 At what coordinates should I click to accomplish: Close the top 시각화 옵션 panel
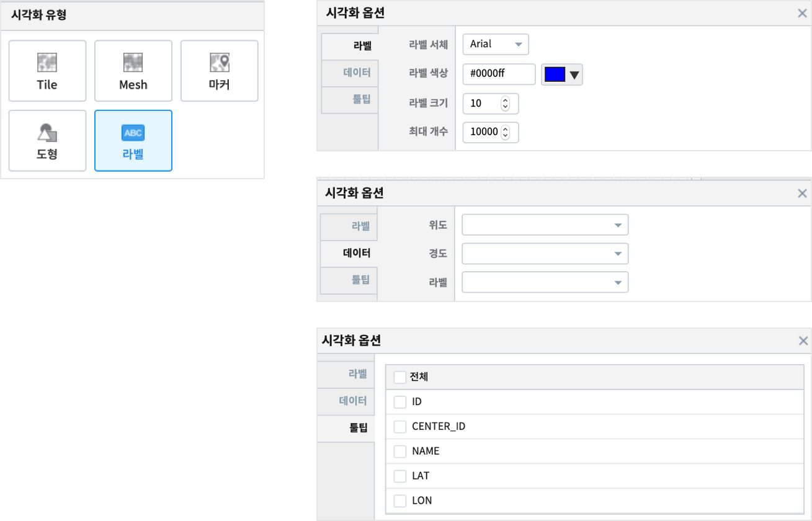[802, 13]
